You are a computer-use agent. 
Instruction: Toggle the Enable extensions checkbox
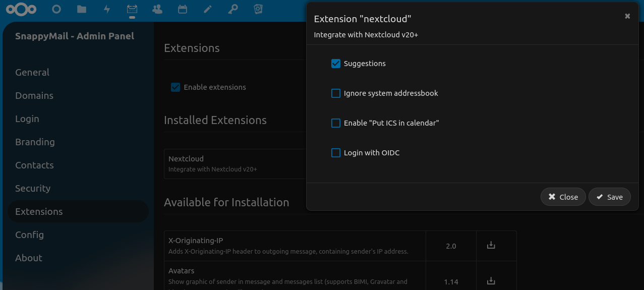point(175,87)
